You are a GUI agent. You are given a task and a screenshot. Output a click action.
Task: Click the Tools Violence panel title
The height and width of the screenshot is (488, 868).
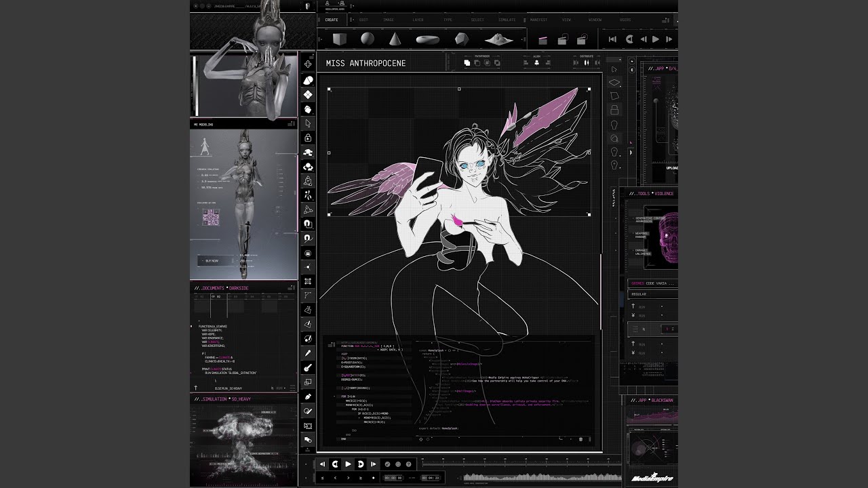[651, 194]
